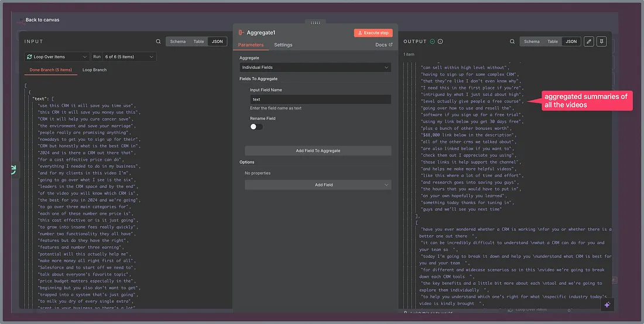The height and width of the screenshot is (324, 644).
Task: Click the search icon in the INPUT panel
Action: tap(159, 42)
